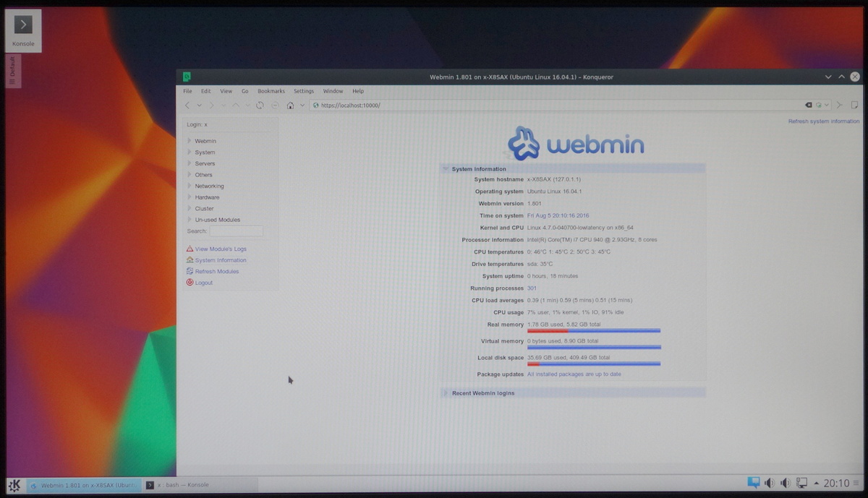Click the stop loading icon in toolbar
This screenshot has height=498, width=868.
click(x=275, y=106)
